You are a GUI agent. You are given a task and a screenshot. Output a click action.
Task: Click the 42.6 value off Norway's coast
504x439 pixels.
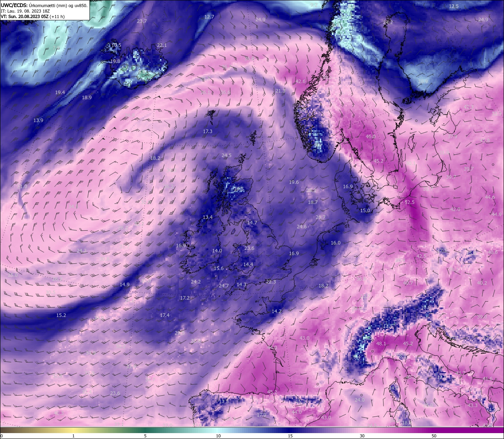(300, 82)
